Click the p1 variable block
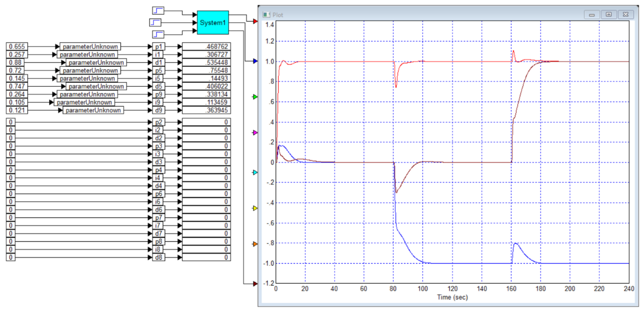This screenshot has width=644, height=313. (x=159, y=46)
